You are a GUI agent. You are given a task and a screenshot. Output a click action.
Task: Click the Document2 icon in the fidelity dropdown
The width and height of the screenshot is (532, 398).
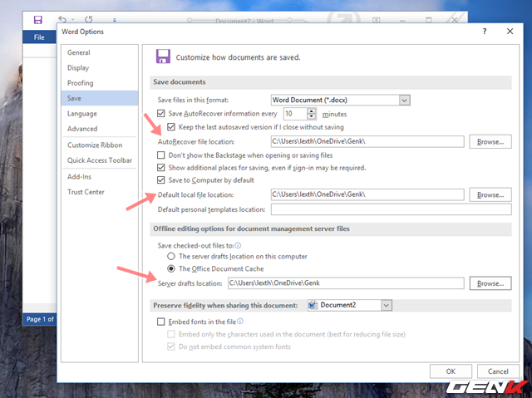click(313, 305)
